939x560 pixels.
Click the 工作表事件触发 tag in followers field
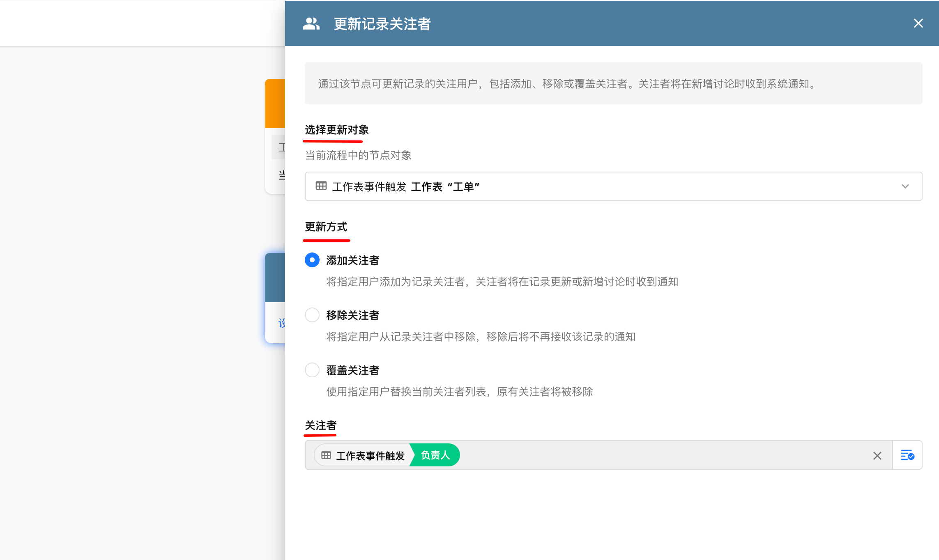pyautogui.click(x=365, y=455)
